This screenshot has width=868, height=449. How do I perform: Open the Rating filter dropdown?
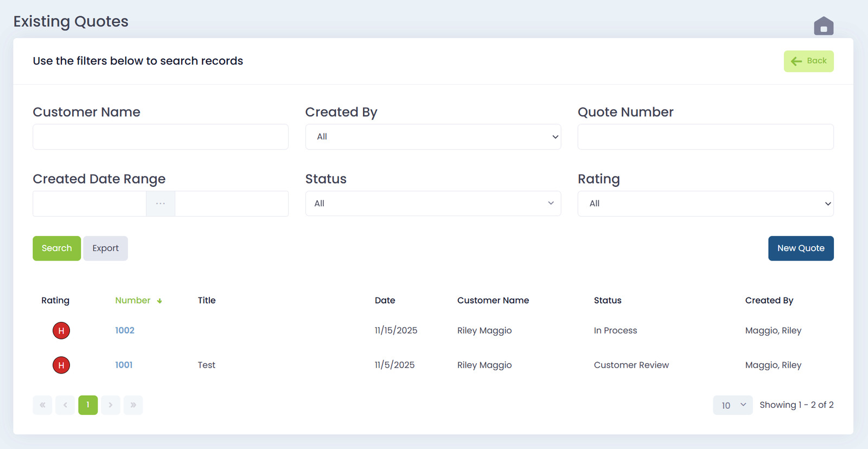(705, 204)
